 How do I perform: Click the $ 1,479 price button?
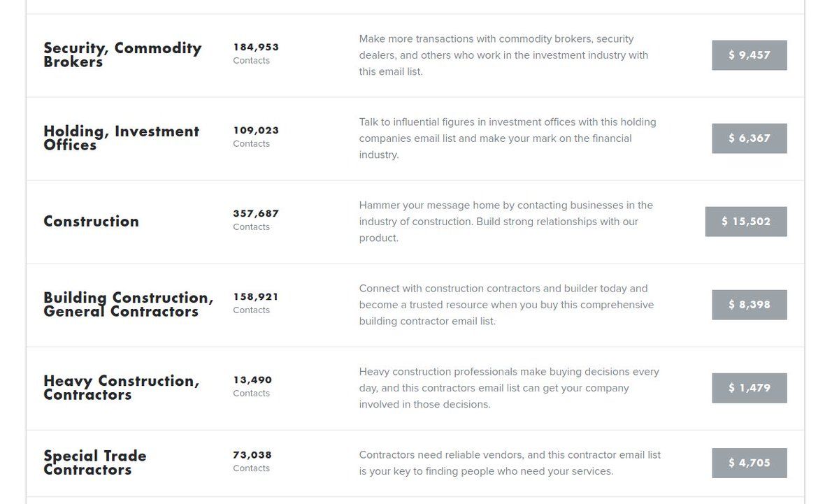(749, 388)
